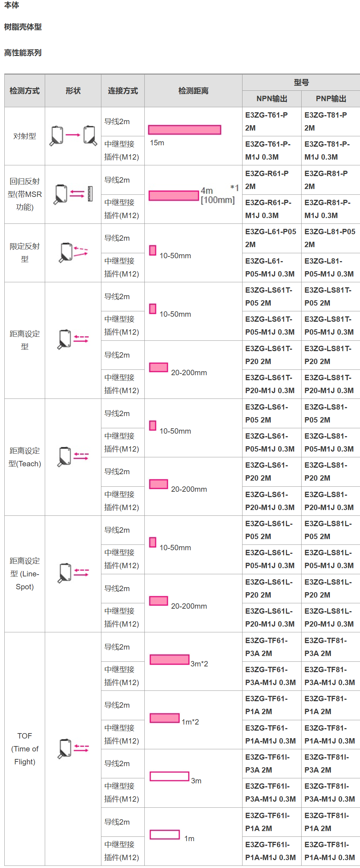Click the through-beam sensor shape icon

73,136
